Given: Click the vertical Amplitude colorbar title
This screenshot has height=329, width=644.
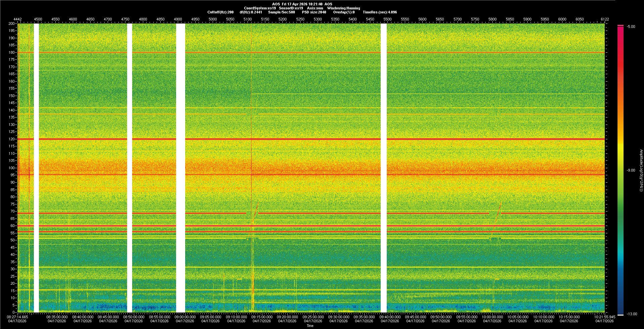Looking at the screenshot, I should (x=641, y=170).
